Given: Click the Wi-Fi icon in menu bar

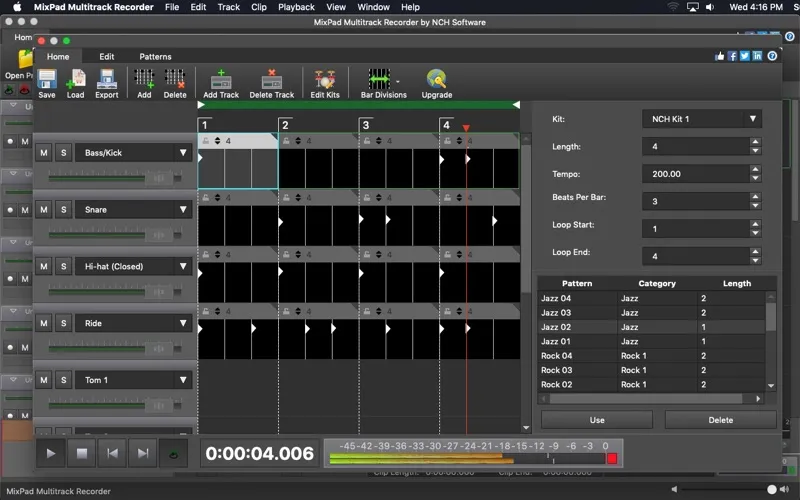Looking at the screenshot, I should [673, 7].
